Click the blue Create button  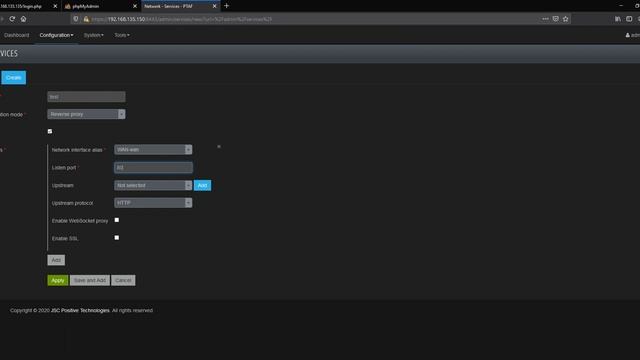tap(13, 78)
